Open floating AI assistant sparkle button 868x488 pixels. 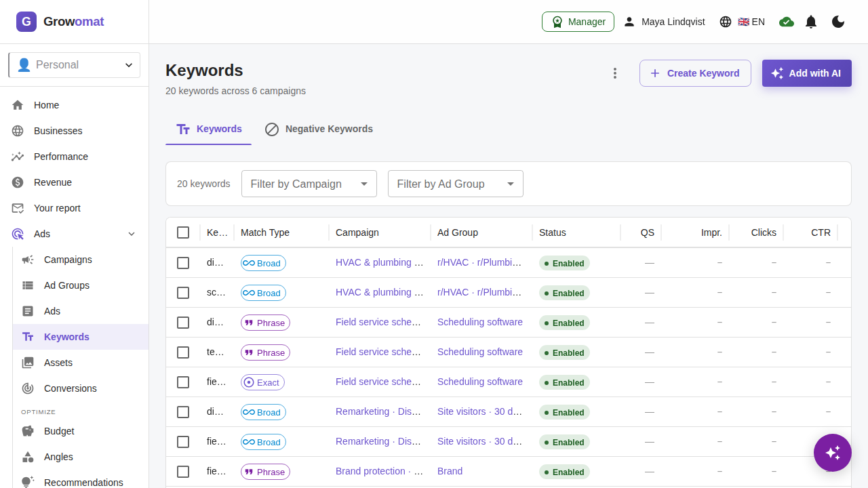[833, 453]
